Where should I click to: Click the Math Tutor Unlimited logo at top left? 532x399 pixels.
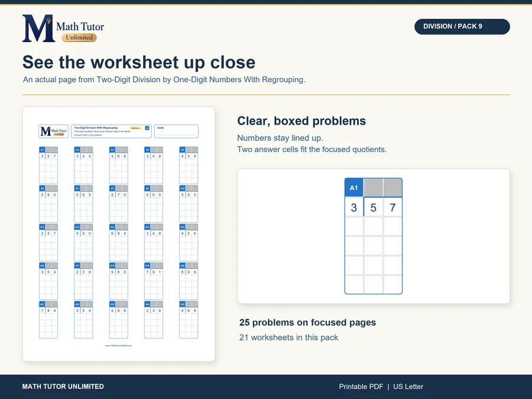point(63,28)
